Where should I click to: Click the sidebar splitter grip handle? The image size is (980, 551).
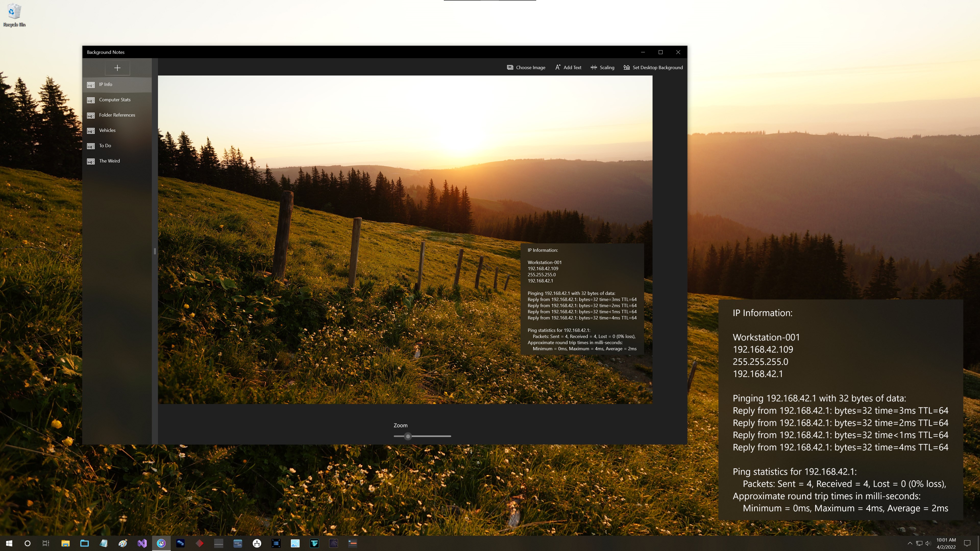click(155, 251)
